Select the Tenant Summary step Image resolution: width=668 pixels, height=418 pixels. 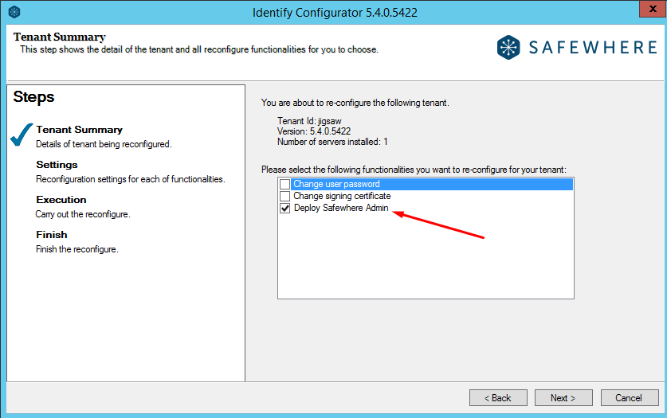tap(79, 129)
